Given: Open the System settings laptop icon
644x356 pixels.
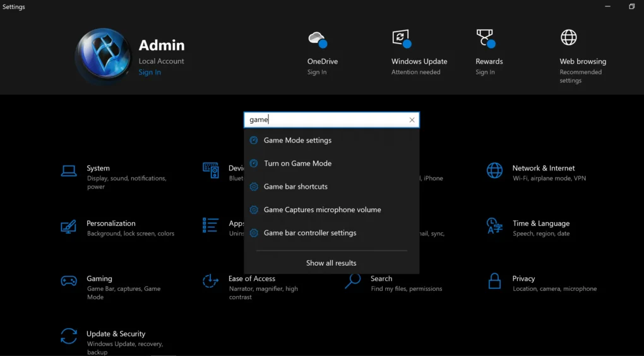Looking at the screenshot, I should tap(69, 170).
